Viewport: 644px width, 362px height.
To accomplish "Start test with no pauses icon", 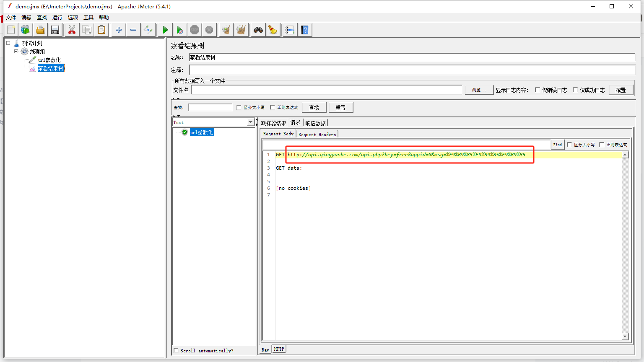I will [180, 30].
